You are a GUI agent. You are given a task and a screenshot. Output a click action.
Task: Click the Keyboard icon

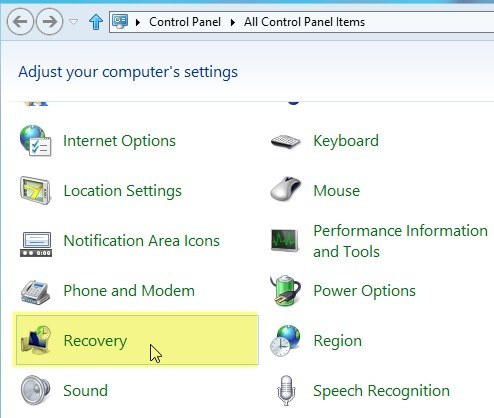285,141
